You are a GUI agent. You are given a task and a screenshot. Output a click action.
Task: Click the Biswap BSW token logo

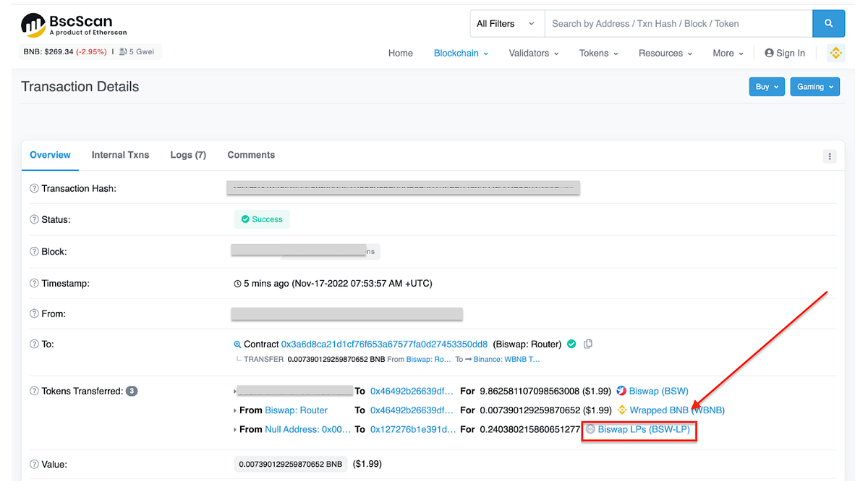pos(621,391)
